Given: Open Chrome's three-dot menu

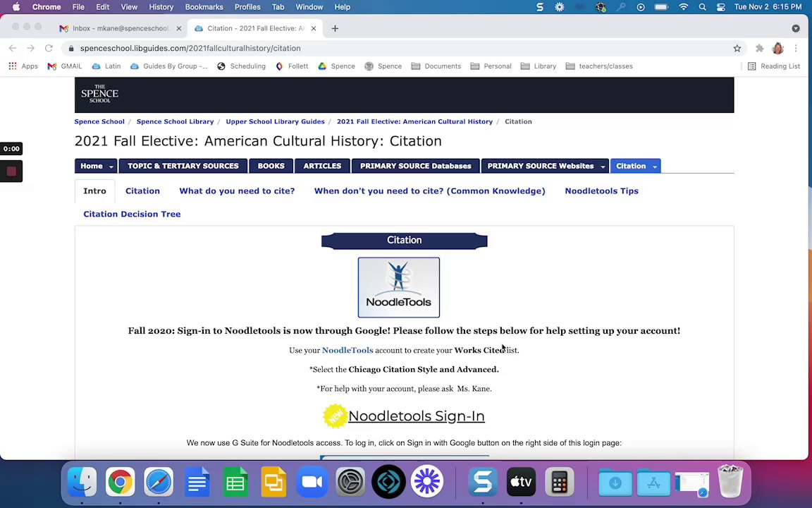Looking at the screenshot, I should (796, 48).
